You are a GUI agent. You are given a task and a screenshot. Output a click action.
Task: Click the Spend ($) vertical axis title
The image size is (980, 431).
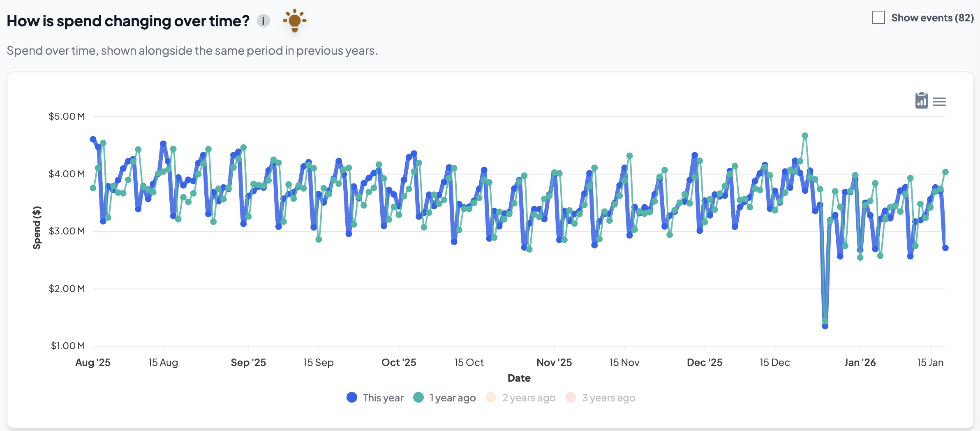[37, 227]
